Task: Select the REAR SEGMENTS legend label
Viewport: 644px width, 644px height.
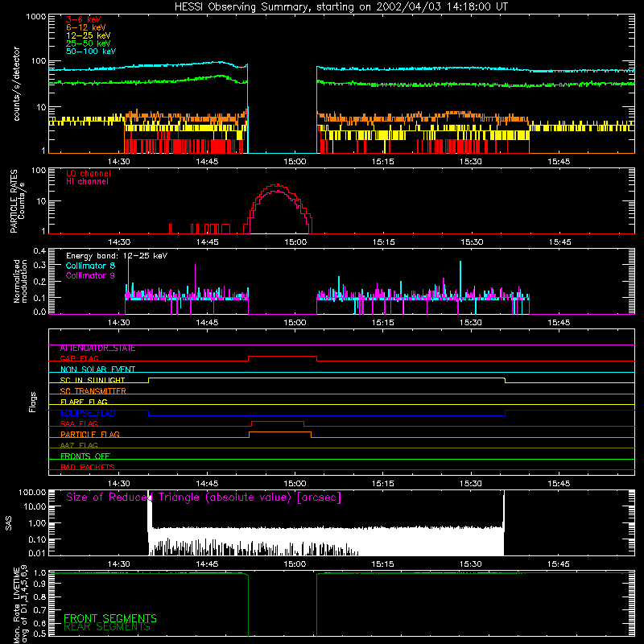Action: click(x=107, y=627)
